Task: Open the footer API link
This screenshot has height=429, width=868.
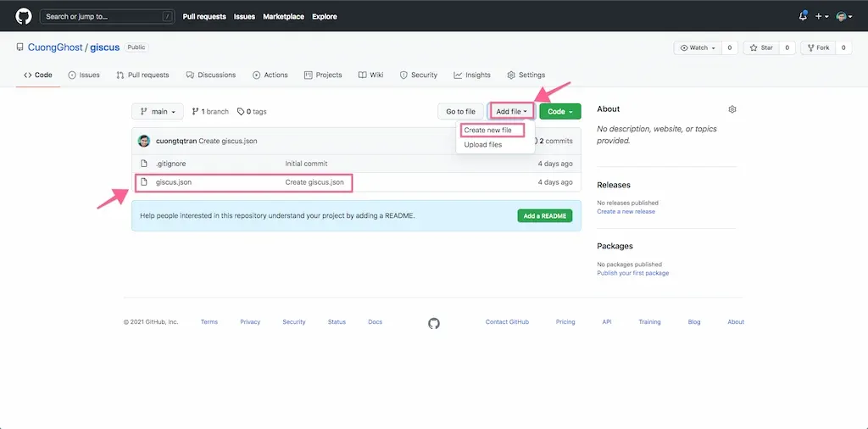Action: 607,322
